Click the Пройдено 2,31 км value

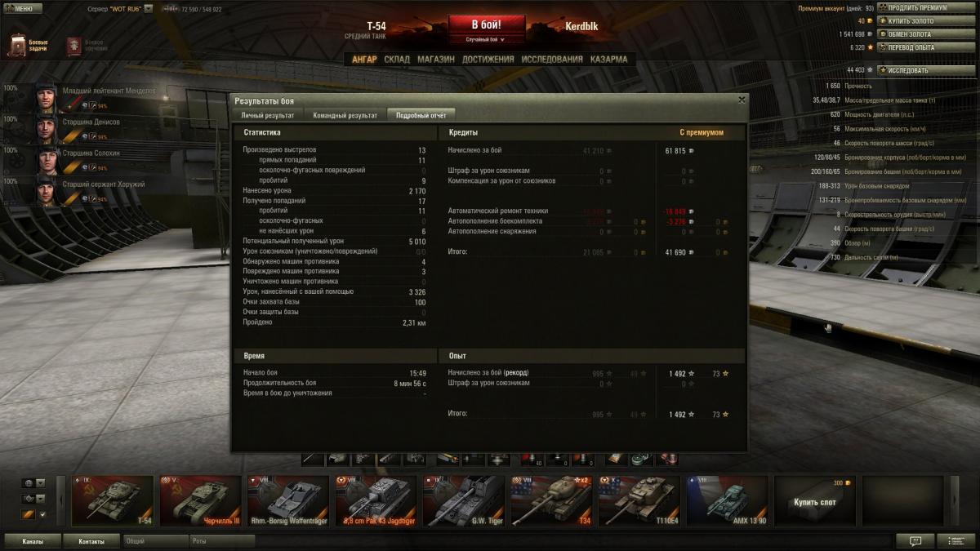414,322
